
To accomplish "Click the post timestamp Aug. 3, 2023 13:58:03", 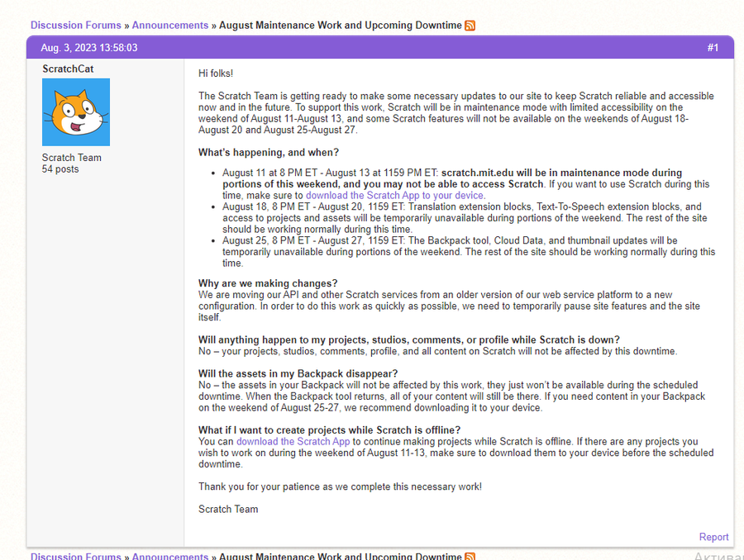I will coord(88,47).
